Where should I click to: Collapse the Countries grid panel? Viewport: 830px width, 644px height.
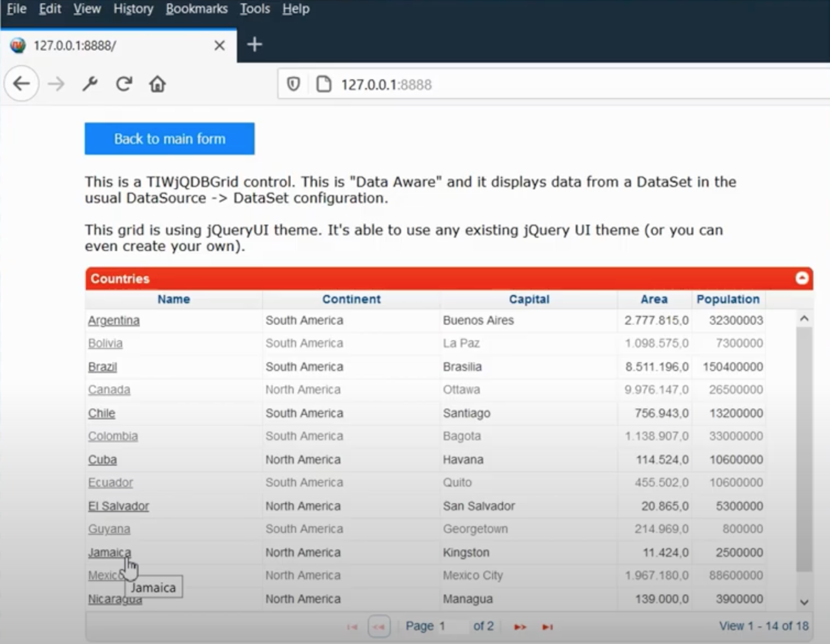pyautogui.click(x=801, y=279)
